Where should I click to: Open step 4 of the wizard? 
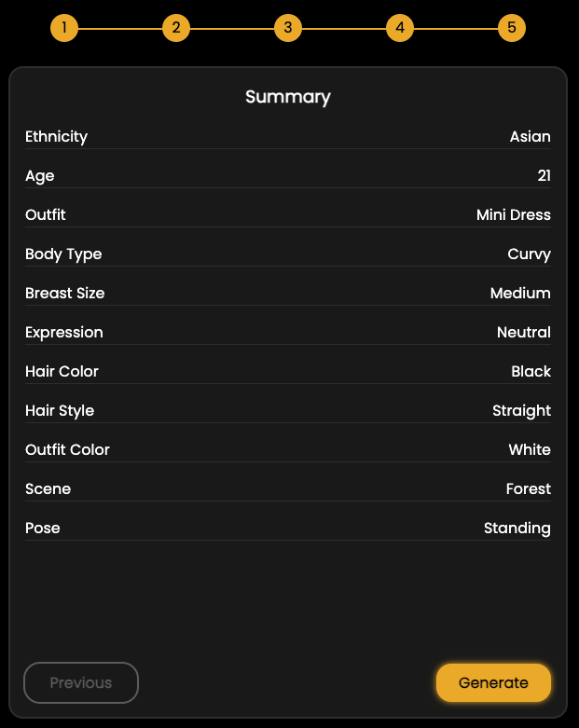coord(400,28)
